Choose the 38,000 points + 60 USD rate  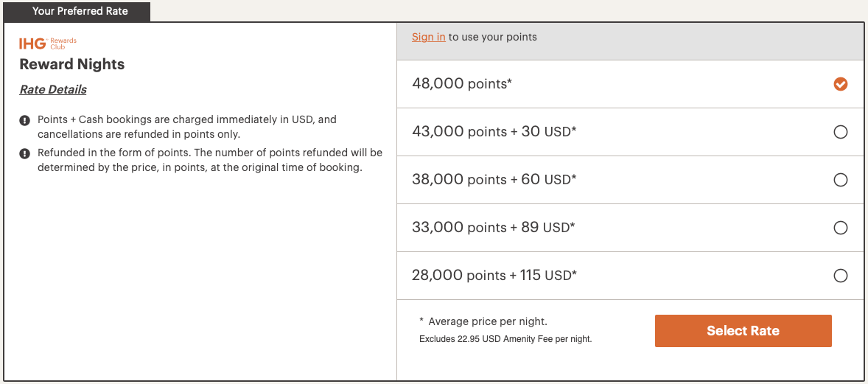click(x=840, y=180)
